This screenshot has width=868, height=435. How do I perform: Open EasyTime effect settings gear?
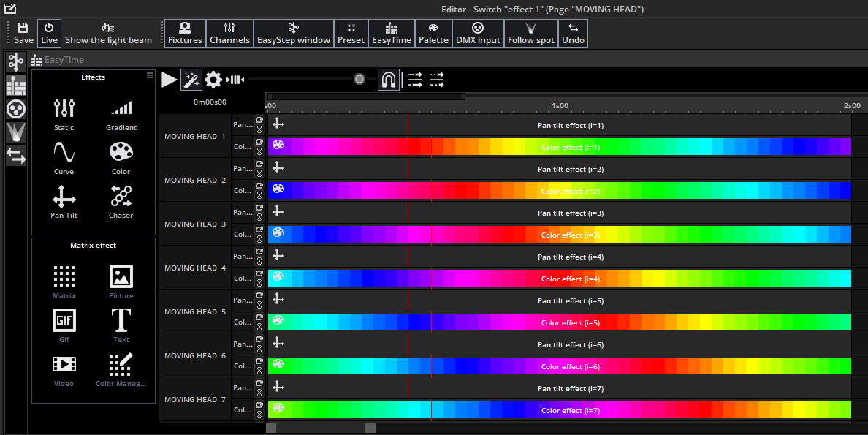coord(213,80)
